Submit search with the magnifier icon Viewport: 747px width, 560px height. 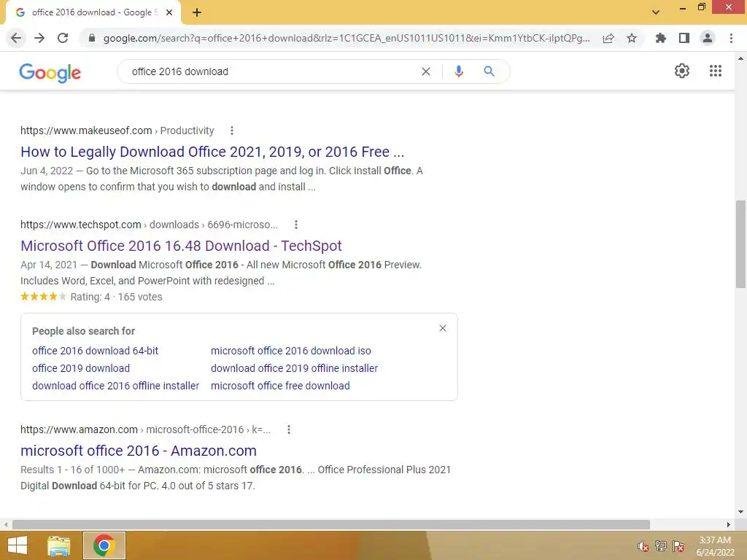[x=489, y=71]
